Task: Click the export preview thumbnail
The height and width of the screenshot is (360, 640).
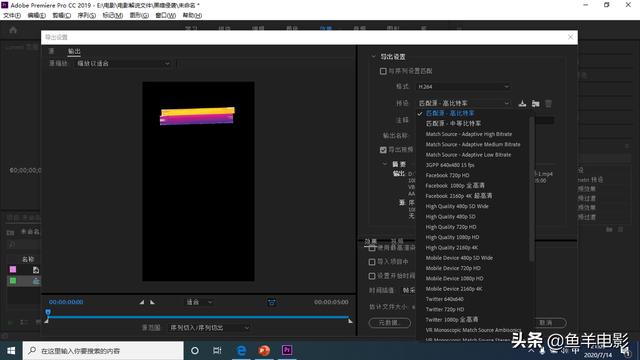Action: point(198,181)
